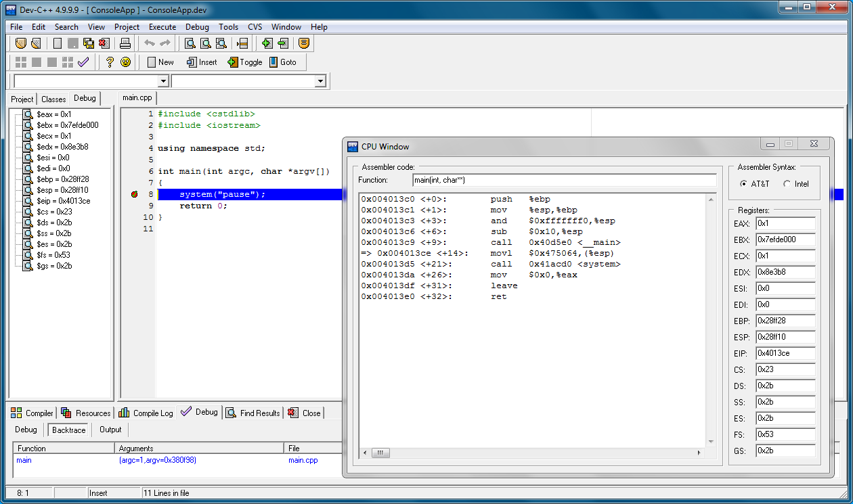Click the CPU window vertical scrollbar
The height and width of the screenshot is (504, 853).
pyautogui.click(x=712, y=318)
